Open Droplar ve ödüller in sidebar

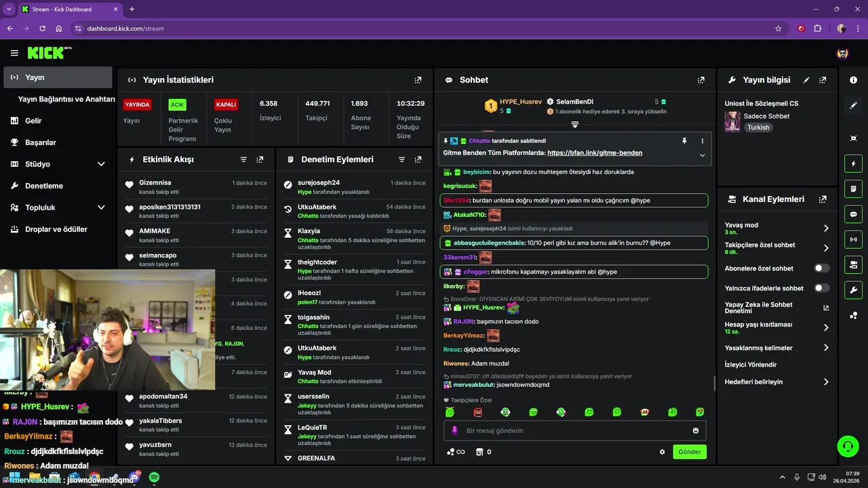pyautogui.click(x=56, y=229)
